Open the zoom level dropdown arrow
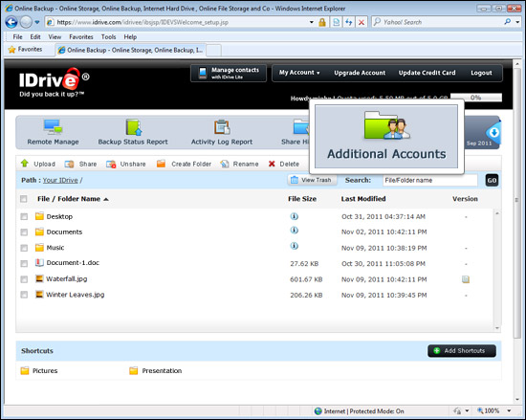Image resolution: width=526 pixels, height=420 pixels. (x=509, y=411)
